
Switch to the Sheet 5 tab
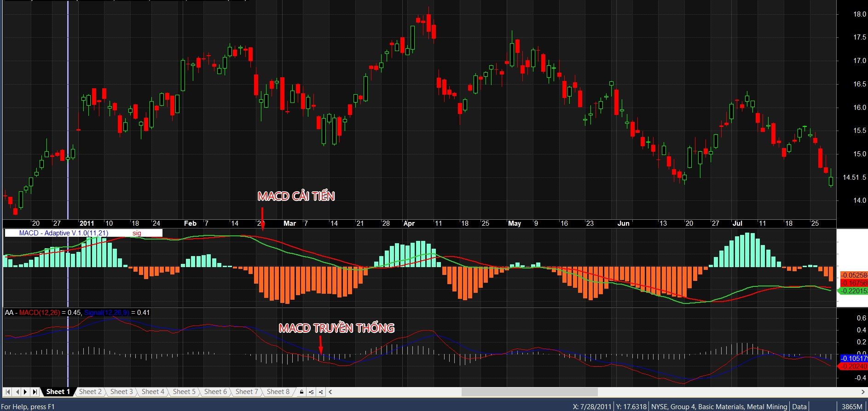click(x=184, y=392)
